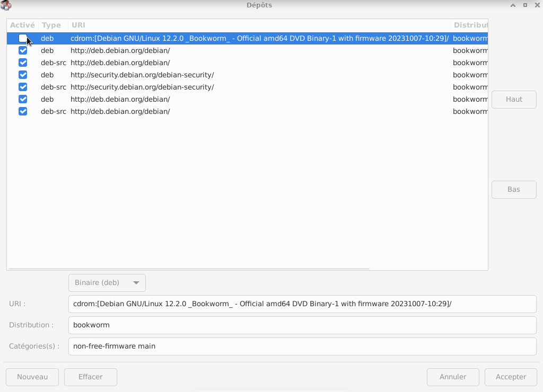Viewport: 543px width, 392px height.
Task: Select the deb-src http://security.debian.org/debian-security/ row URI
Action: tap(142, 87)
